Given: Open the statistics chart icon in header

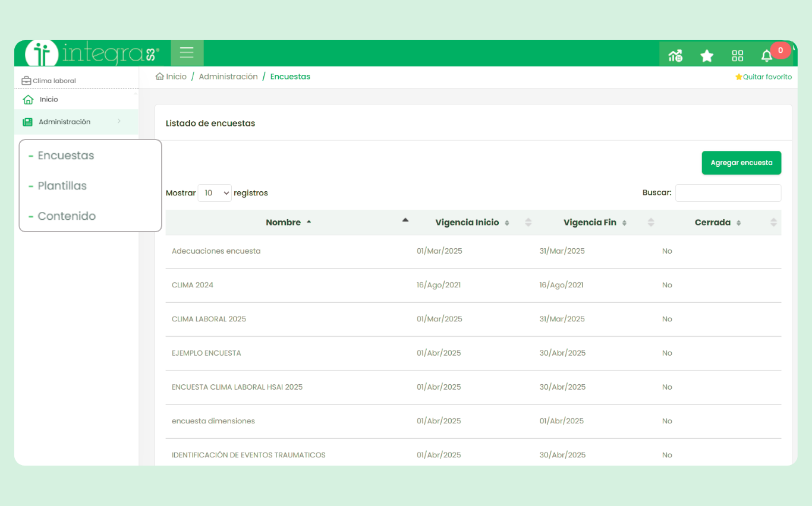Looking at the screenshot, I should (x=675, y=56).
